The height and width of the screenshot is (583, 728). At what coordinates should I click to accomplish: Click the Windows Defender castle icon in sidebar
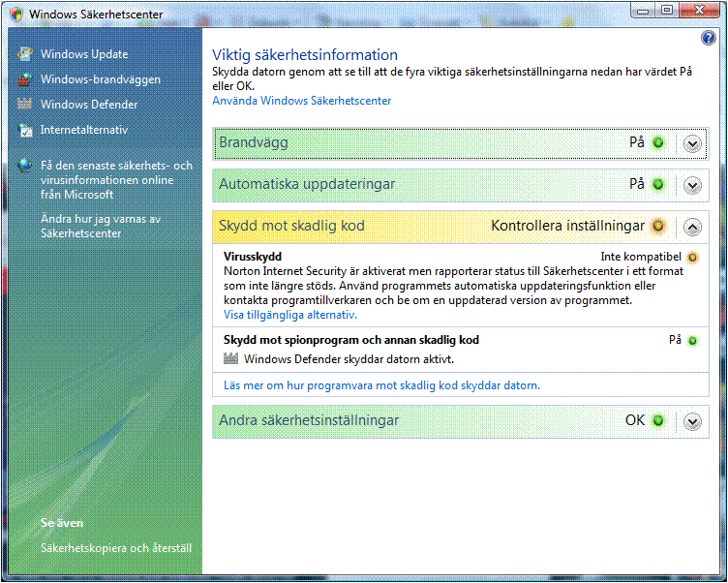point(24,104)
